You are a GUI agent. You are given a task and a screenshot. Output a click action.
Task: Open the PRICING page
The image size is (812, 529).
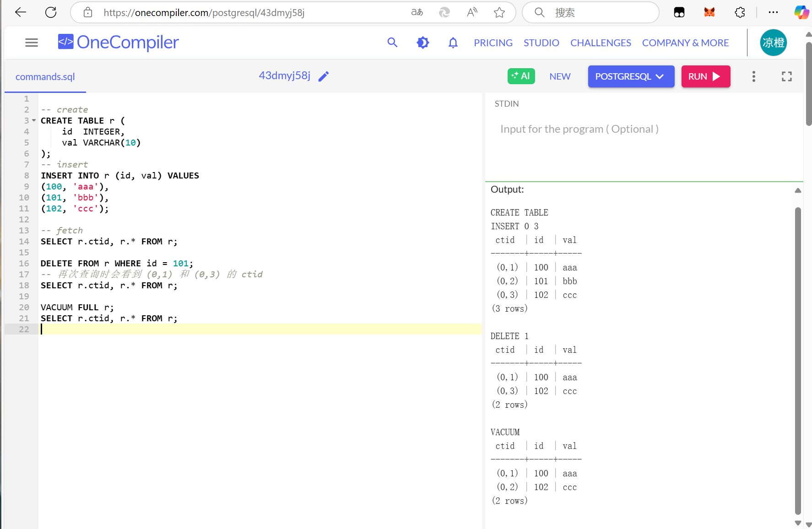point(493,43)
